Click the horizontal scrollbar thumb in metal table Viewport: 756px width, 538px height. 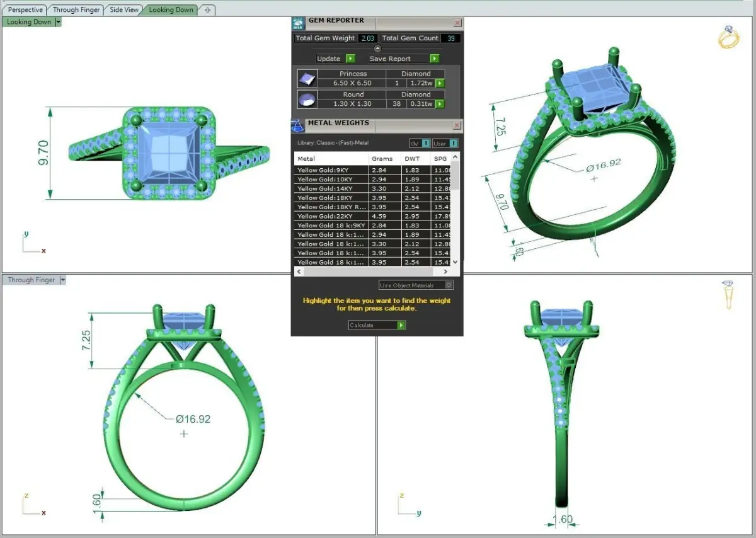369,272
